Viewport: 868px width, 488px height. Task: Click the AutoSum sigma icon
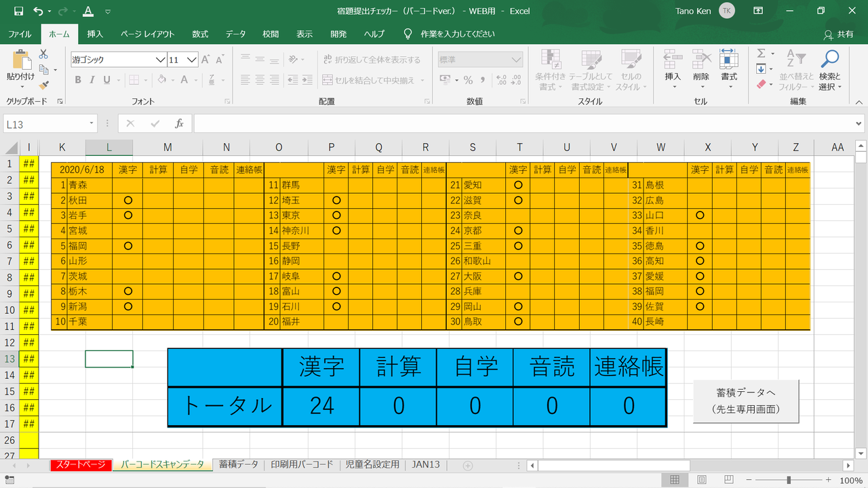[x=761, y=54]
